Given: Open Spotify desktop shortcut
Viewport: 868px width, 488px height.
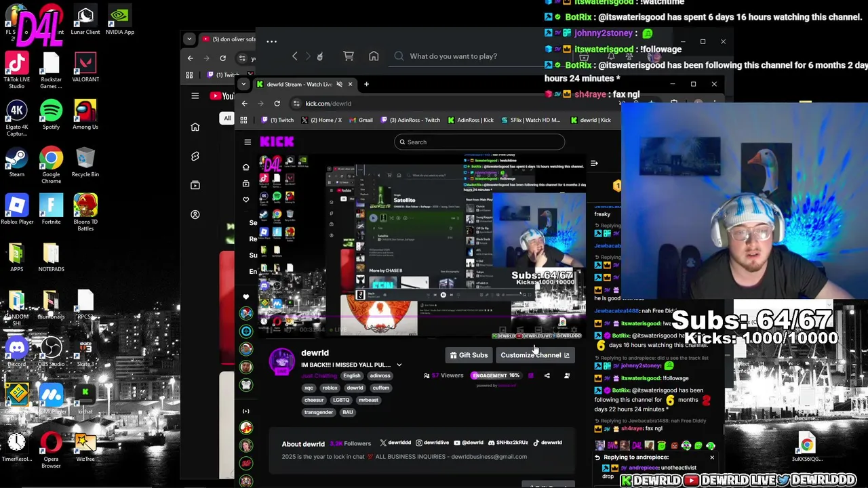Looking at the screenshot, I should click(51, 114).
